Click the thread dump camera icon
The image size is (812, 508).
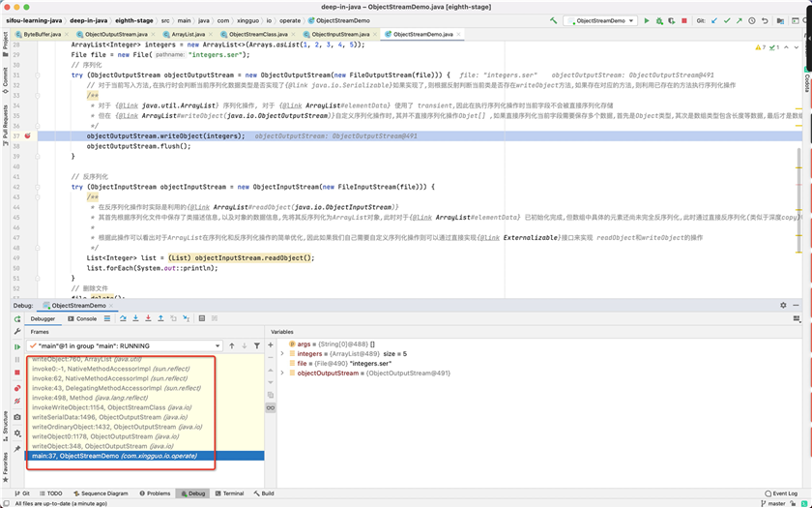tap(17, 417)
